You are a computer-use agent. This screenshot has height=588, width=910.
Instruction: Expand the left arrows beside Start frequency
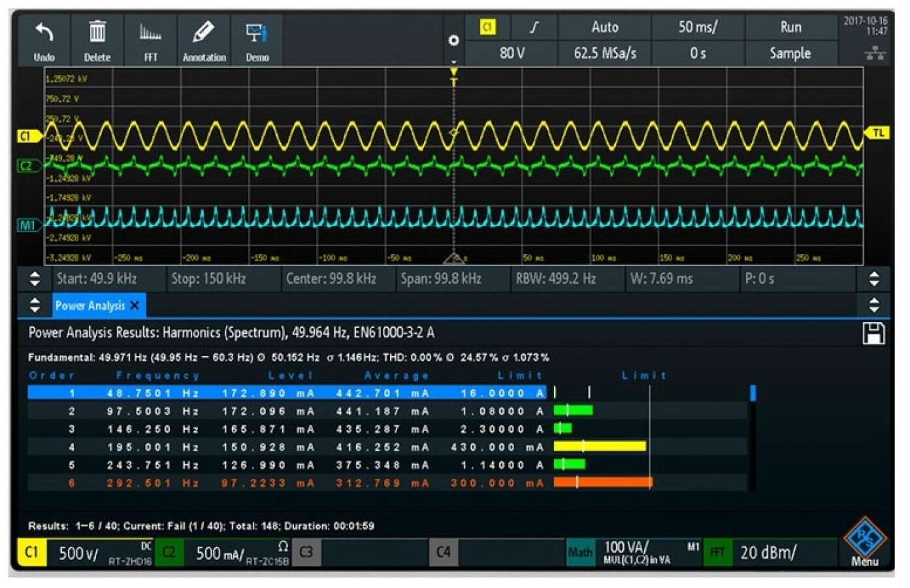tap(35, 279)
